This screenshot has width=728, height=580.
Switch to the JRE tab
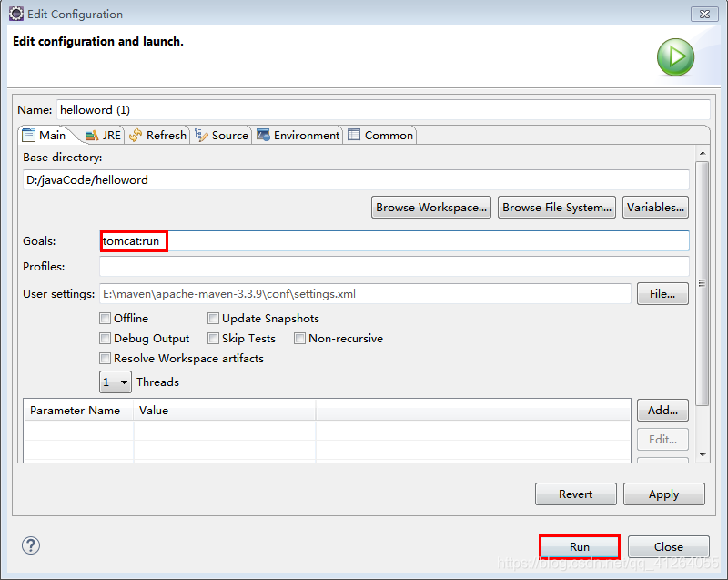tap(104, 135)
